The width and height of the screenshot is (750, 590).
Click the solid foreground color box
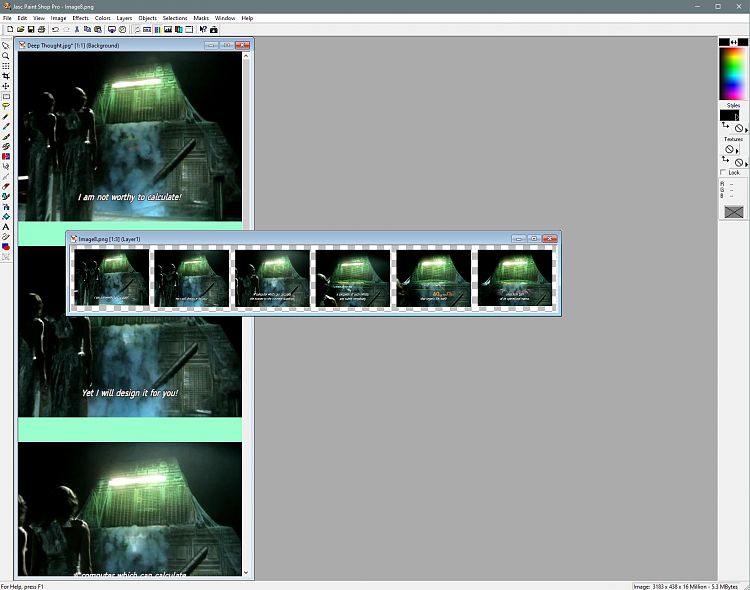(x=724, y=42)
